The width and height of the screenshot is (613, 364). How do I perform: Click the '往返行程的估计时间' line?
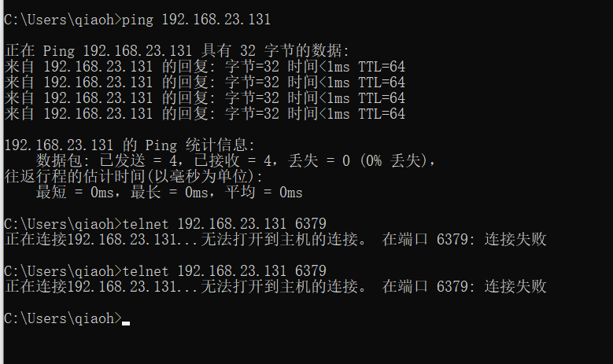[x=132, y=177]
